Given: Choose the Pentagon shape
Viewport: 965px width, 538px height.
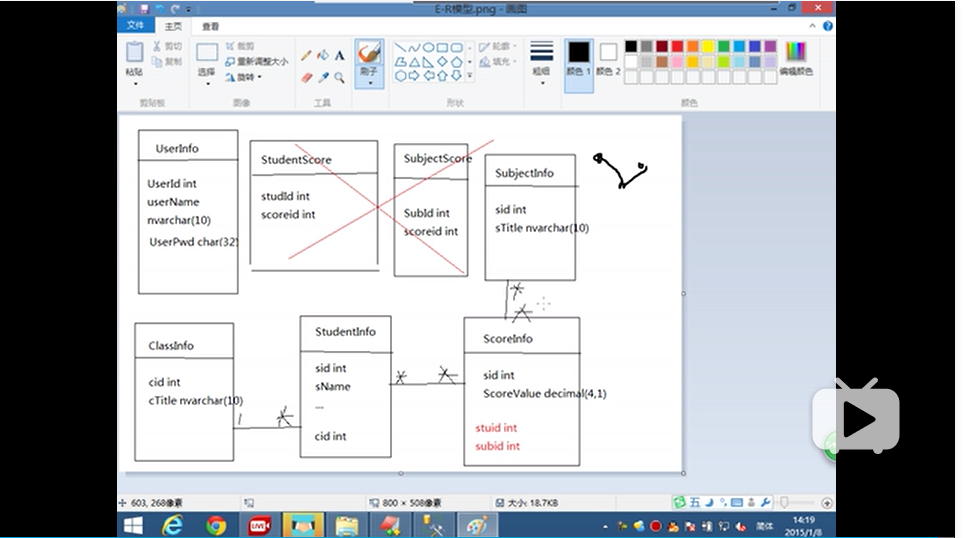Looking at the screenshot, I should pos(457,62).
